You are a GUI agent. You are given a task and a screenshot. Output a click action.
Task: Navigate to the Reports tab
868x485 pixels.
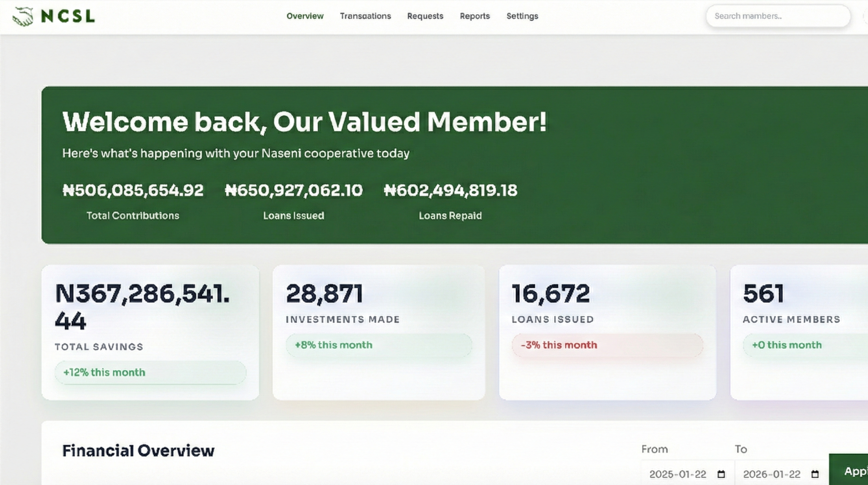474,16
